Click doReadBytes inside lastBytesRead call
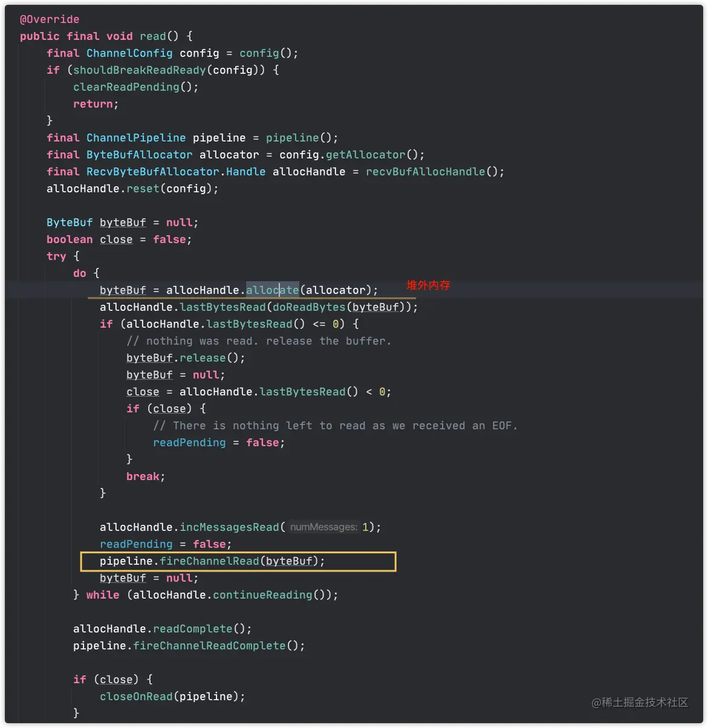 (x=309, y=307)
